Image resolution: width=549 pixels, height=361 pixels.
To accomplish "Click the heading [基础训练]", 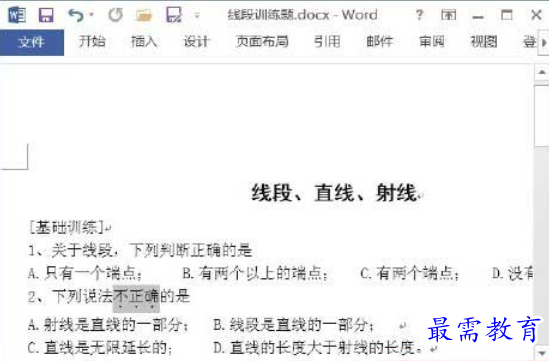I will pos(67,228).
